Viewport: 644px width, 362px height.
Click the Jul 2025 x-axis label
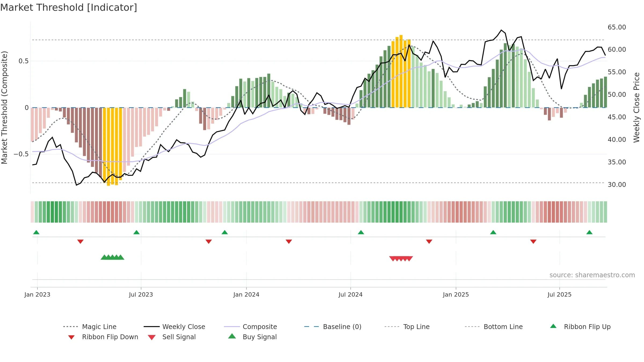[559, 294]
